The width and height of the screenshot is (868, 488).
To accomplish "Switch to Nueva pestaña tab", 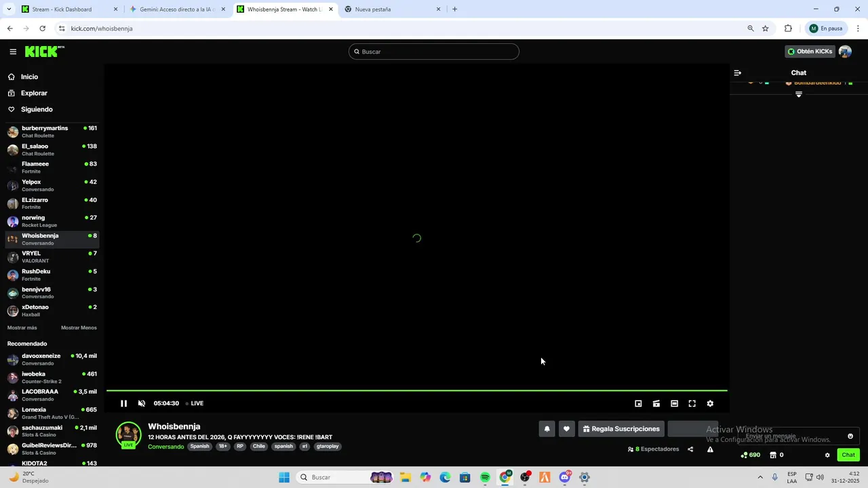I will [x=393, y=9].
